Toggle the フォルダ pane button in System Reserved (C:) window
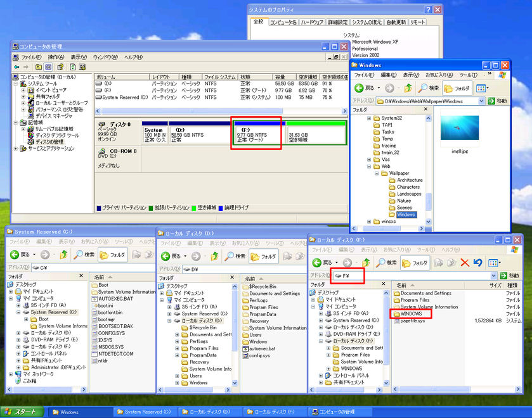The image size is (532, 418). (113, 255)
